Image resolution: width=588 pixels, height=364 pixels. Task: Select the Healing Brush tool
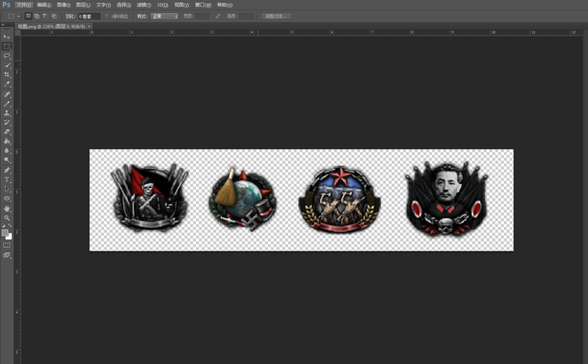coord(7,94)
